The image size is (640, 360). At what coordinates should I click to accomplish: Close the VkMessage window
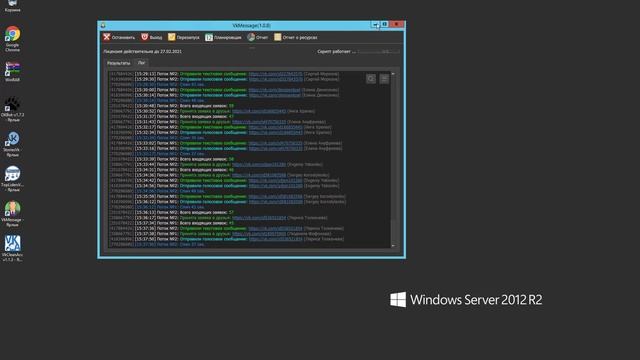click(x=396, y=24)
